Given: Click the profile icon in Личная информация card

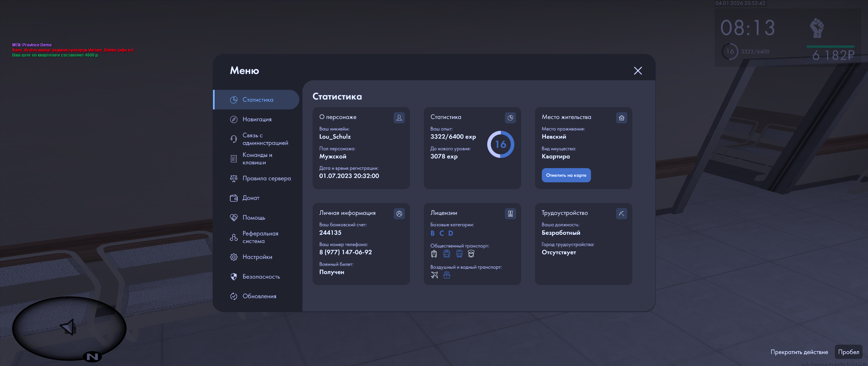Looking at the screenshot, I should pyautogui.click(x=399, y=213).
